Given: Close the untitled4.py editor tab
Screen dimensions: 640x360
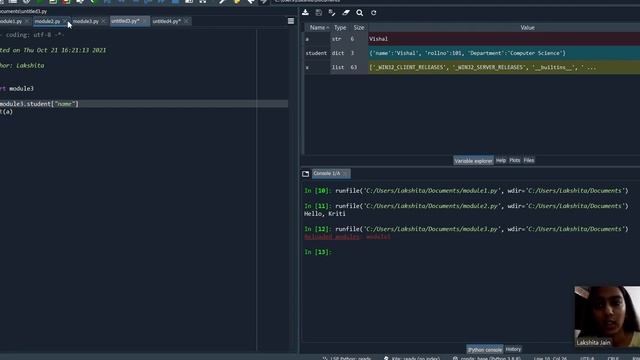Looking at the screenshot, I should tap(186, 21).
